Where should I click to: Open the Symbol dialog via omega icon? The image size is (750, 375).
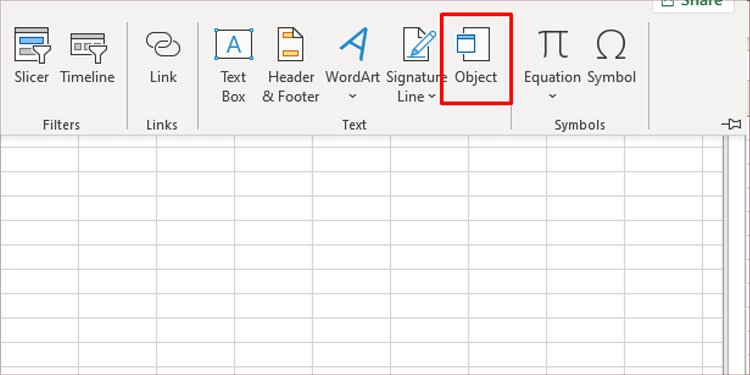[x=611, y=44]
